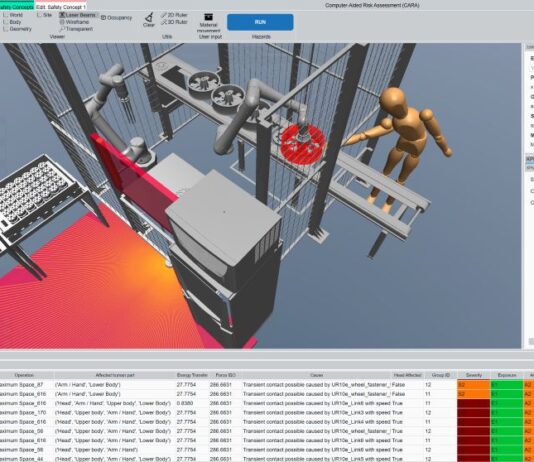Click cause cell mentioning UR10e_Link5
534x462 pixels.
[x=316, y=459]
